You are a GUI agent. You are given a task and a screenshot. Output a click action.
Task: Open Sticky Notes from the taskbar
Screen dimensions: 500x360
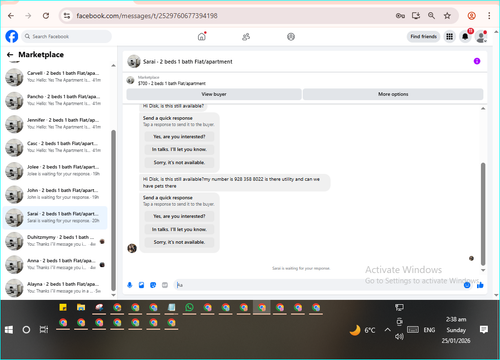(63, 307)
